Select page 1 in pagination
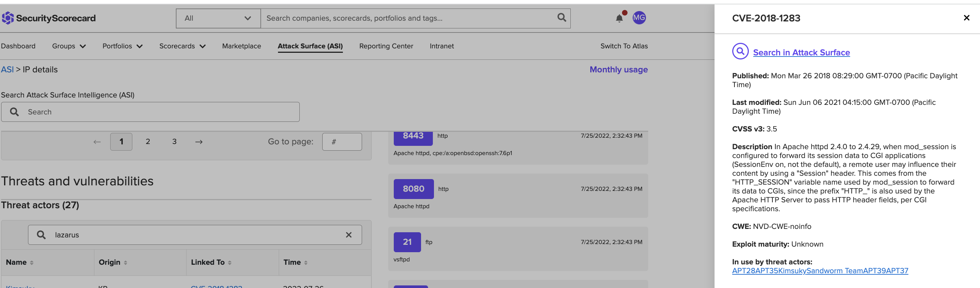 pos(121,142)
